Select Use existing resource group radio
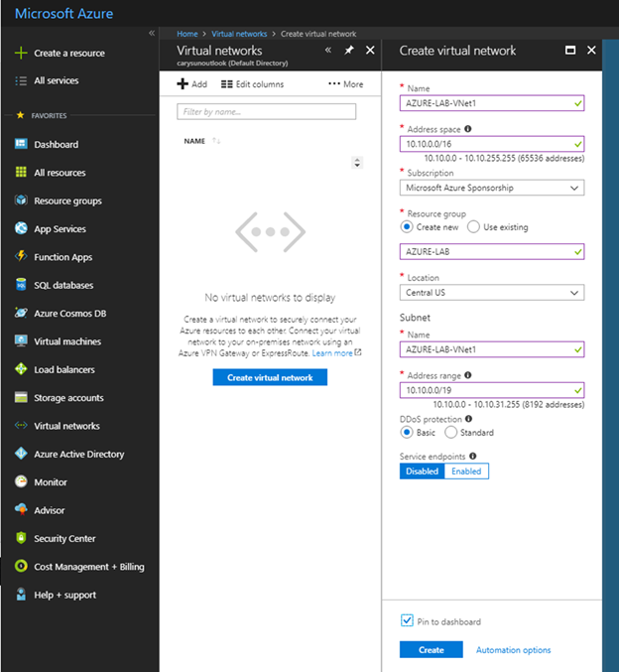 (x=473, y=226)
